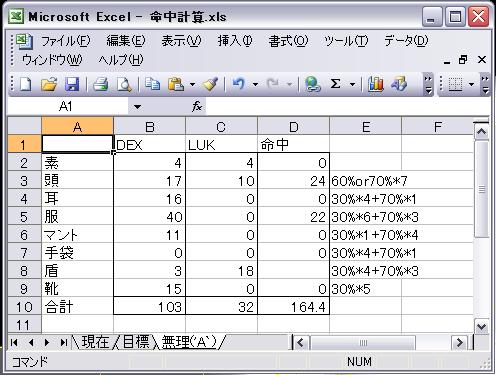
Task: Click the New workbook icon
Action: (26, 84)
